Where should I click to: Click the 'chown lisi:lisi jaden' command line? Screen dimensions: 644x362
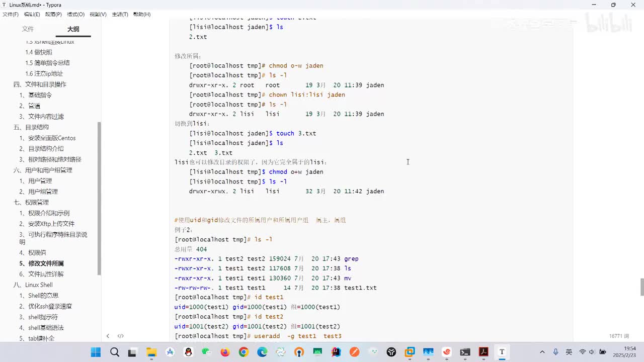point(267,95)
